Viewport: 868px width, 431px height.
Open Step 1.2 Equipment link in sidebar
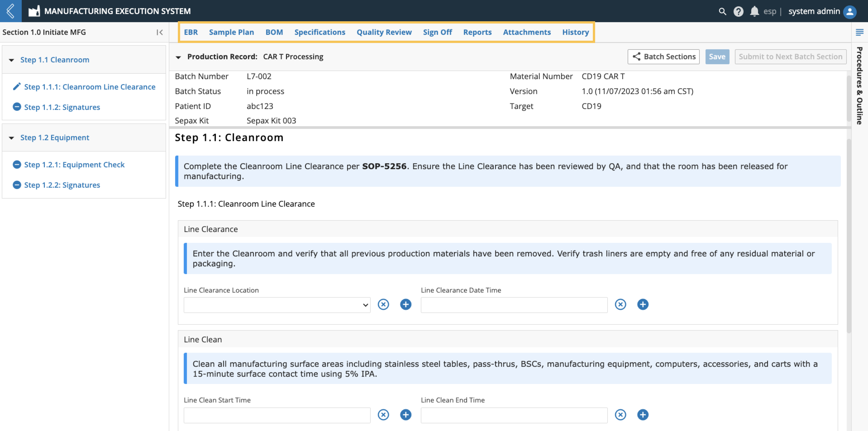[x=55, y=137]
